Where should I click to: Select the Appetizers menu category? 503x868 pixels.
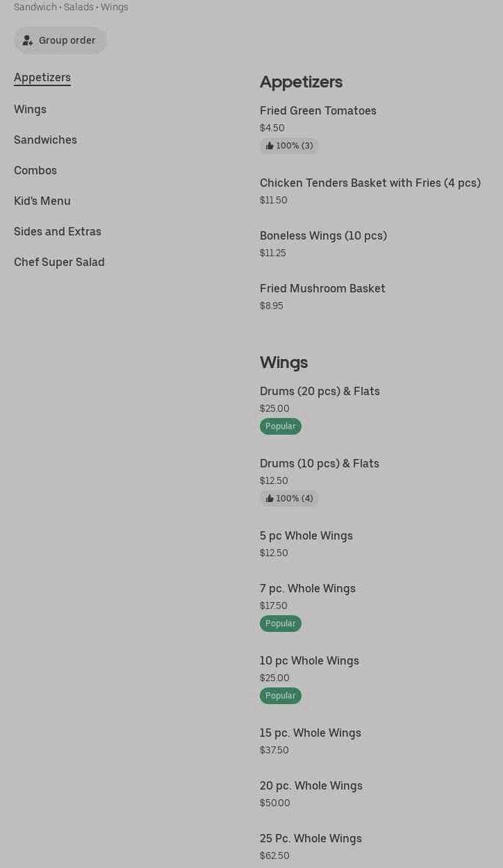[42, 77]
